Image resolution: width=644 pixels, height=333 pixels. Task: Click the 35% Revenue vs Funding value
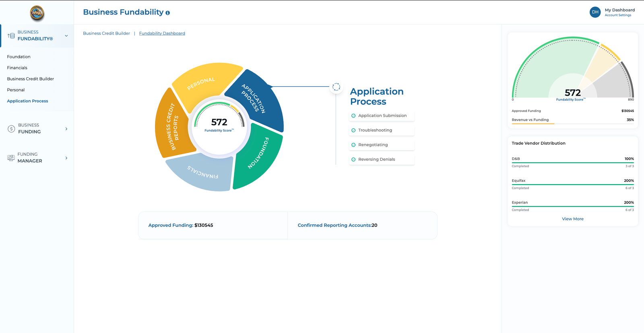(x=630, y=120)
